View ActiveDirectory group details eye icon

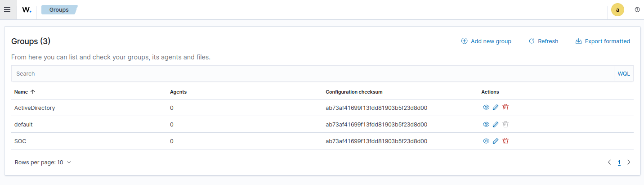(486, 108)
